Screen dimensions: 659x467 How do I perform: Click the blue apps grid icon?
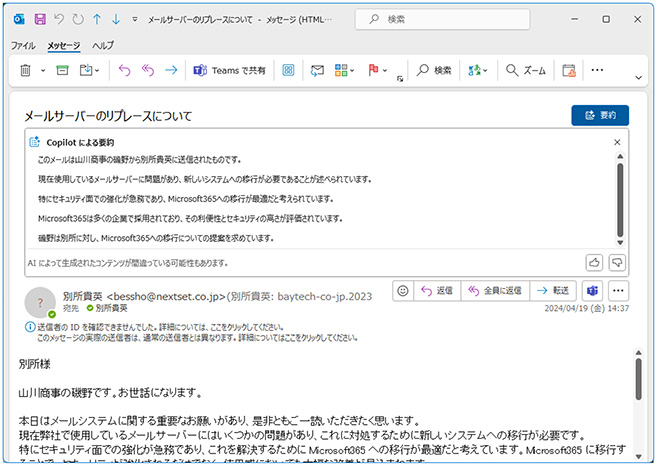pyautogui.click(x=288, y=70)
